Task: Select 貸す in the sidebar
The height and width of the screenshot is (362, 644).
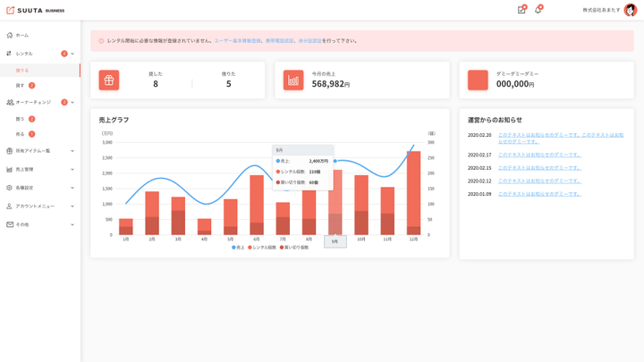Action: (x=20, y=86)
